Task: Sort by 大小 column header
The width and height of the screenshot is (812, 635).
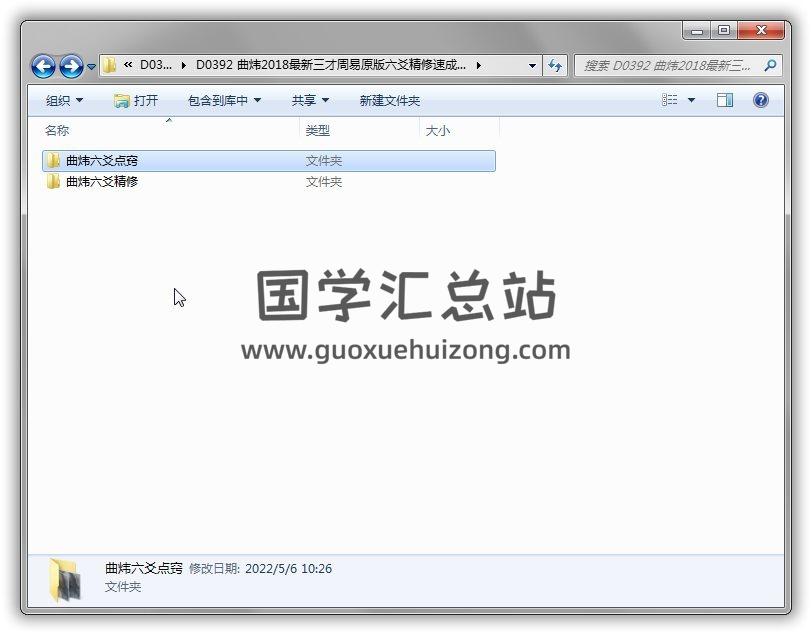Action: point(438,131)
